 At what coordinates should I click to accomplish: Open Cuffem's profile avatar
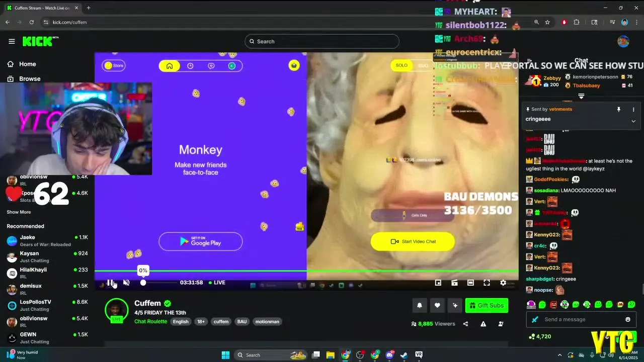[116, 310]
